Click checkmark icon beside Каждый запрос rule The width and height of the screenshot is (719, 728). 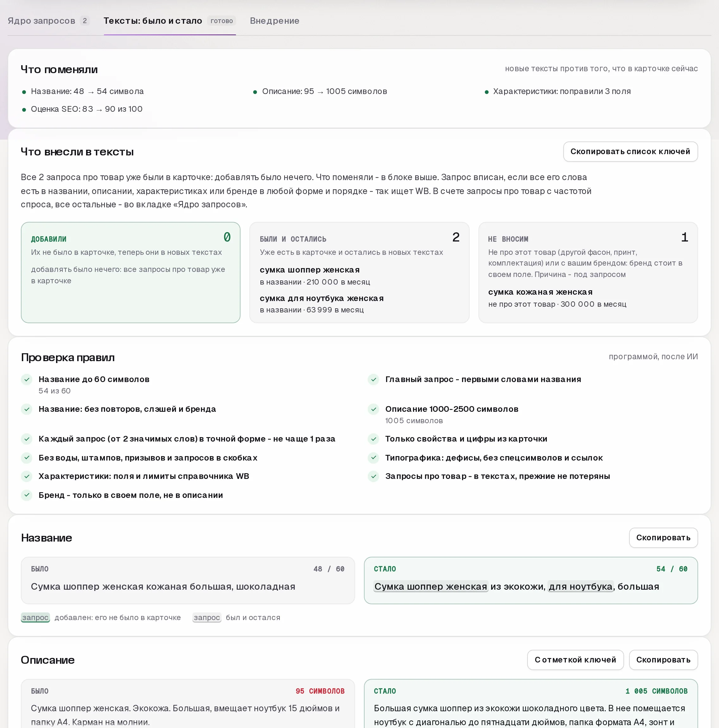coord(27,439)
